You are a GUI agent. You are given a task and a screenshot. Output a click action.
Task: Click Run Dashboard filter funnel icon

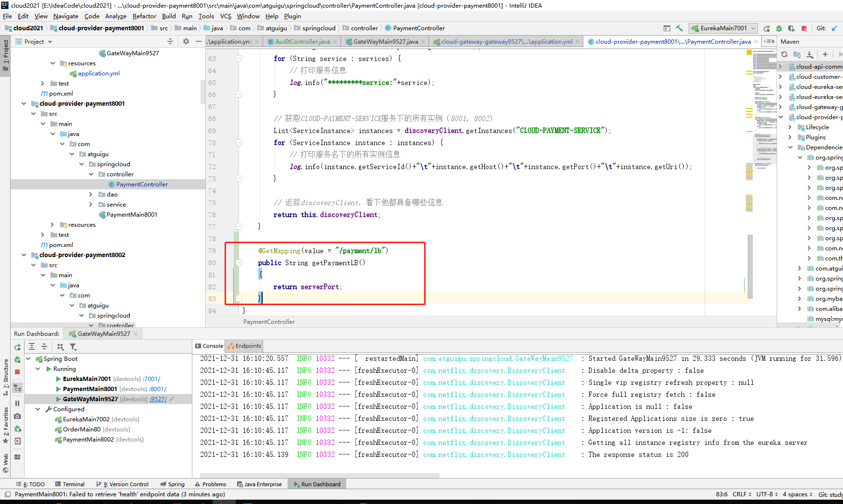pyautogui.click(x=73, y=346)
